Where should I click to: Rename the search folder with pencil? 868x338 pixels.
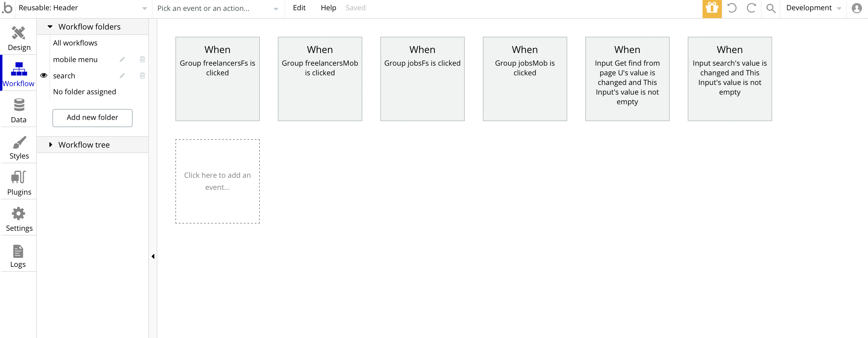122,76
